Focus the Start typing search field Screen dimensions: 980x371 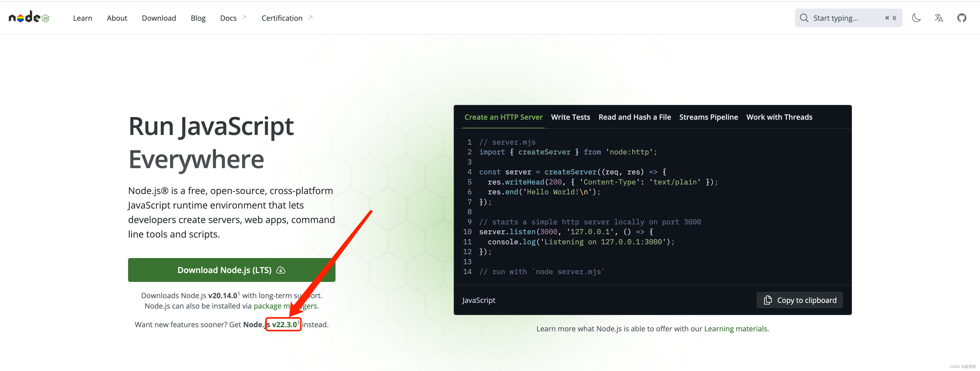pos(845,18)
